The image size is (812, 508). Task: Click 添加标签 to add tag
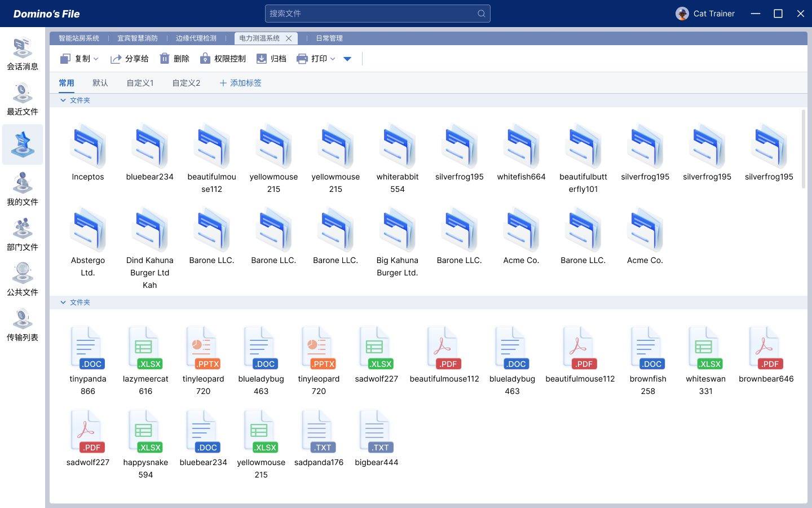tap(240, 83)
